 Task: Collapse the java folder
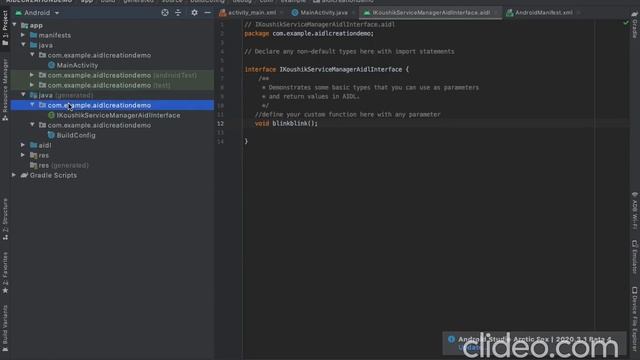tap(23, 45)
